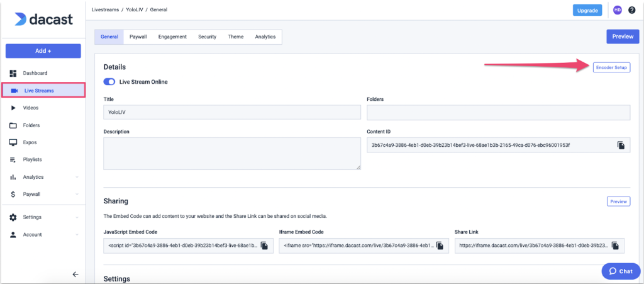The image size is (644, 284).
Task: Click the Upgrade button
Action: coord(587,10)
